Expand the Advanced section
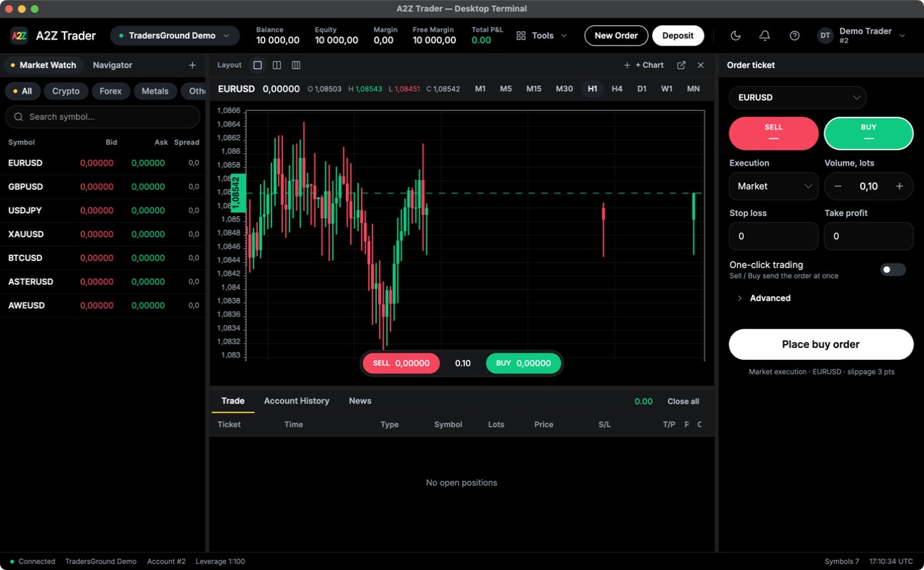Screen dimensions: 924x570 click(x=764, y=298)
